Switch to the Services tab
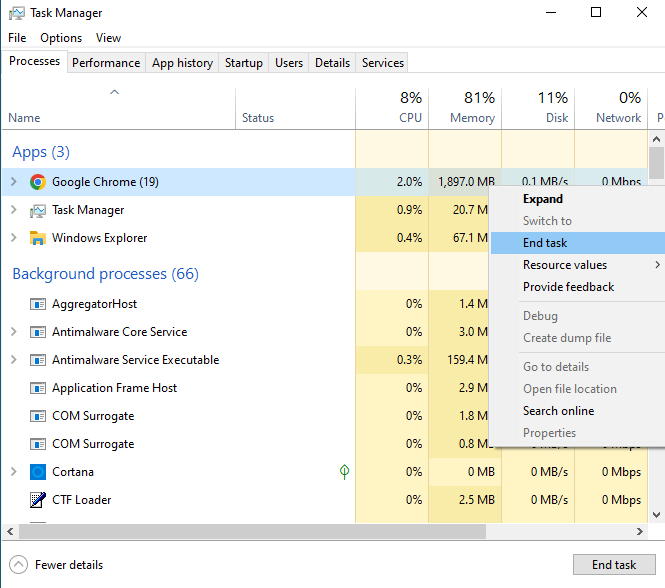 click(x=383, y=63)
